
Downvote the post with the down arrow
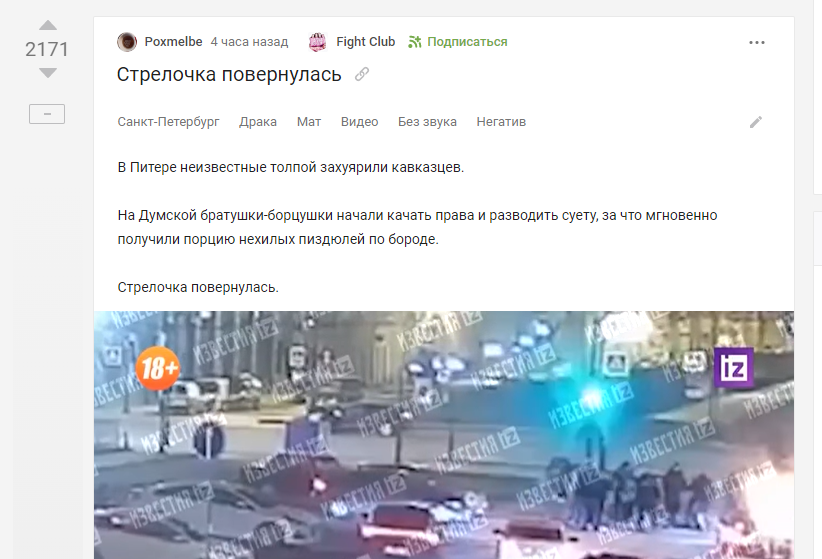point(48,73)
